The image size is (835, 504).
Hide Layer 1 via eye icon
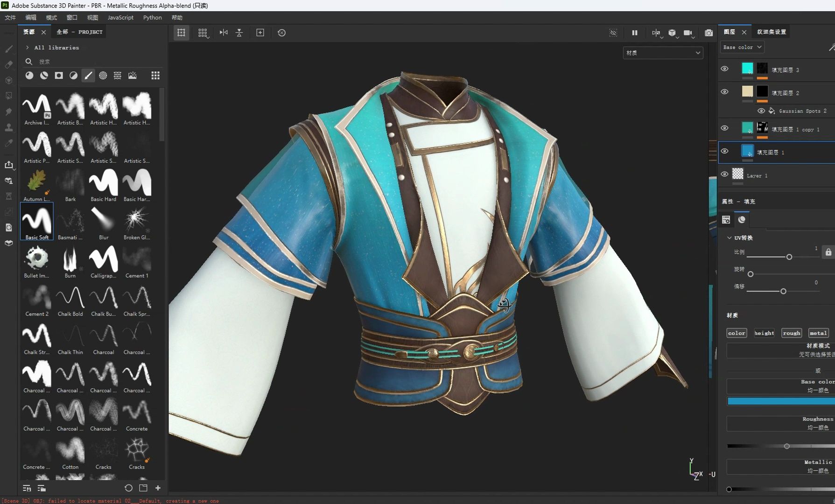tap(724, 174)
